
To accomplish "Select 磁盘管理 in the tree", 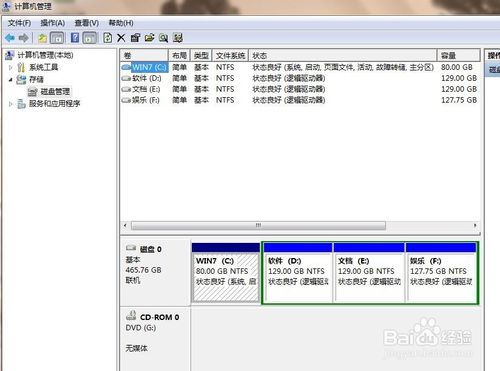I will [x=55, y=91].
